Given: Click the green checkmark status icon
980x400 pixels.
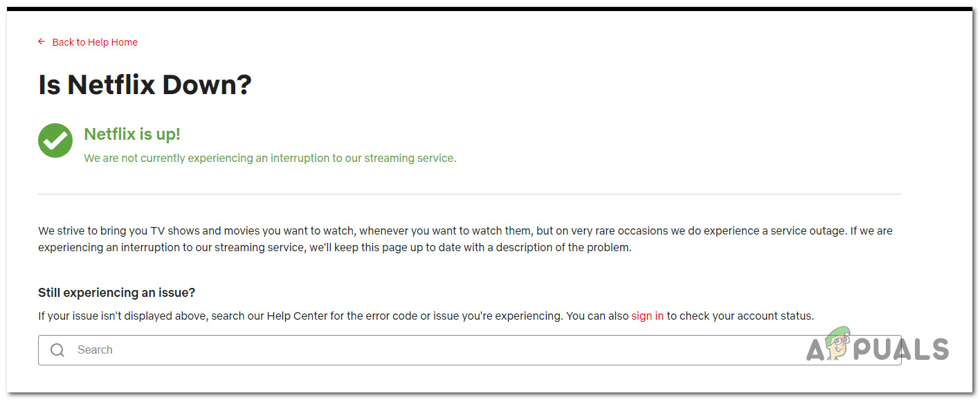Looking at the screenshot, I should [55, 140].
